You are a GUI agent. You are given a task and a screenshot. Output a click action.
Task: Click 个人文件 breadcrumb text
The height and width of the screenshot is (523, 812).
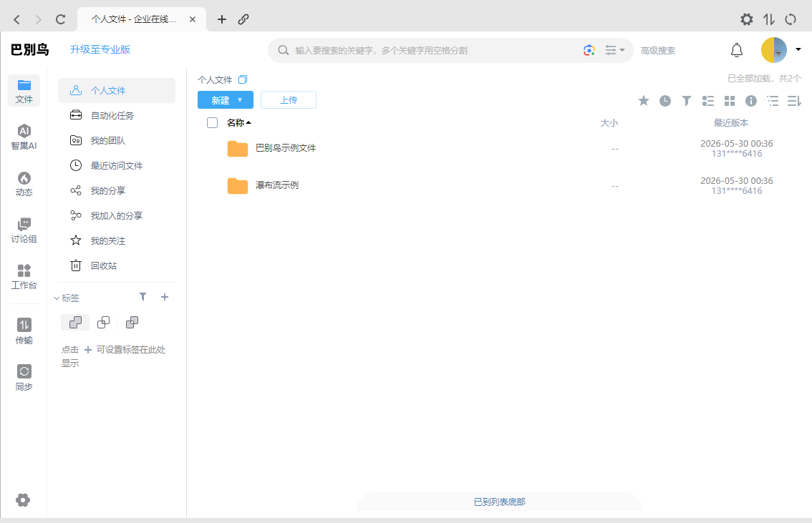215,79
